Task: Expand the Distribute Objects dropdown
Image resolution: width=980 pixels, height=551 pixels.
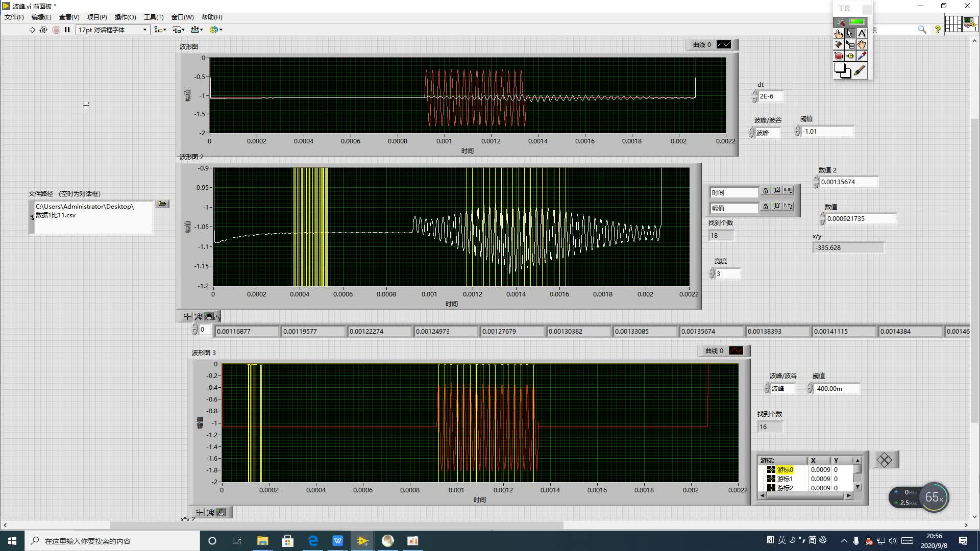Action: 178,30
